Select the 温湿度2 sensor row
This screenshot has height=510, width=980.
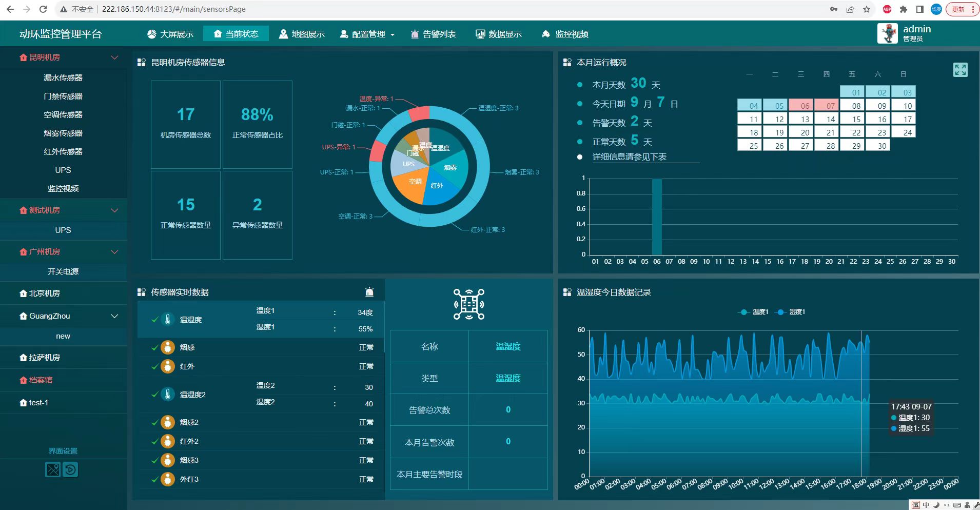(192, 395)
